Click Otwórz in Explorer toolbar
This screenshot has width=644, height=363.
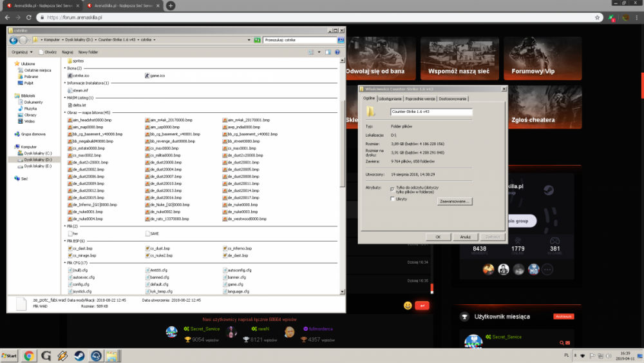pos(48,52)
